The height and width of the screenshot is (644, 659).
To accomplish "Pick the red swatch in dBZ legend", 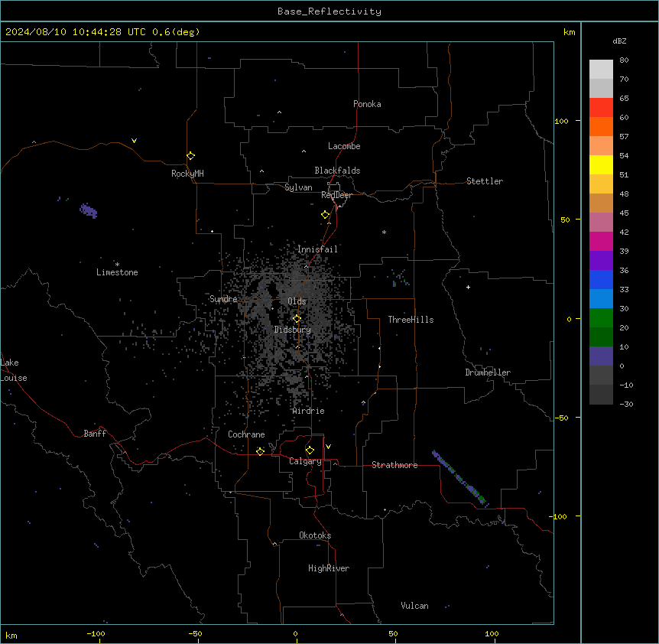I will (601, 107).
